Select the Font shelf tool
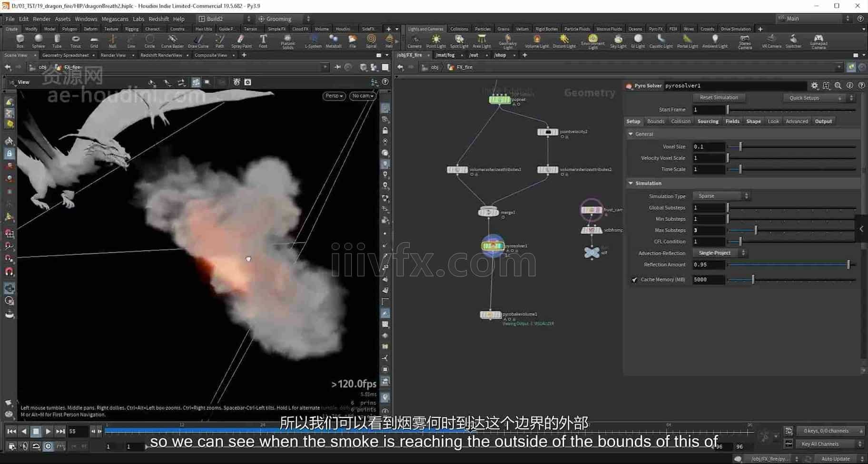The height and width of the screenshot is (464, 868). 263,41
